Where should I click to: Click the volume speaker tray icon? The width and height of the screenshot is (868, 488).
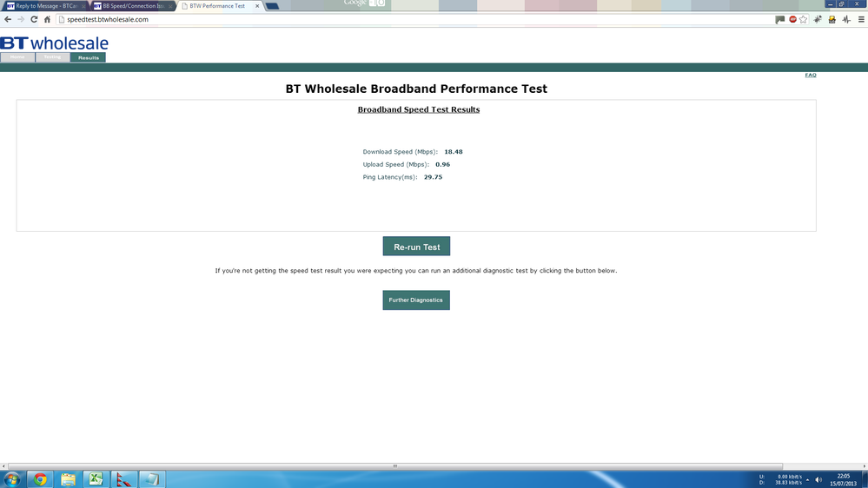click(818, 479)
